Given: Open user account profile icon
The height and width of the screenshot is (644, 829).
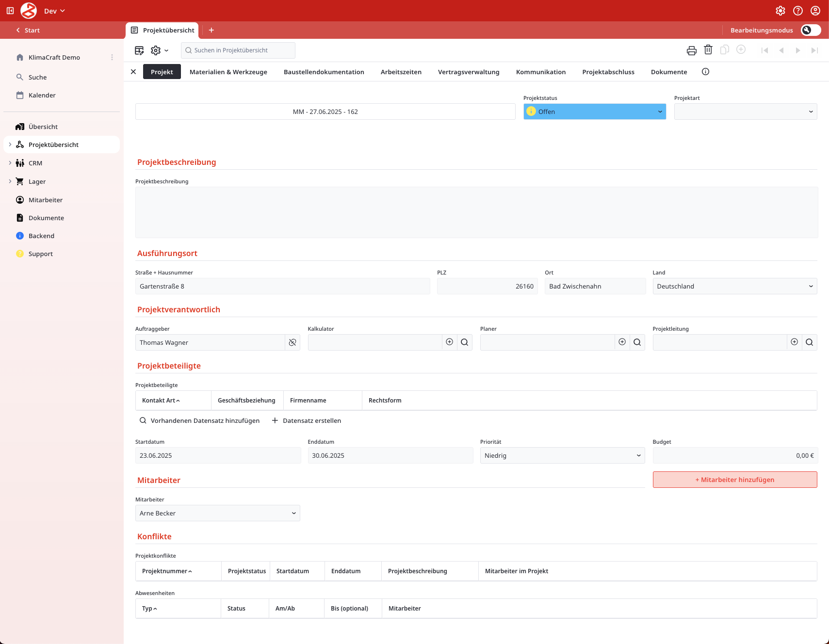Looking at the screenshot, I should point(815,11).
